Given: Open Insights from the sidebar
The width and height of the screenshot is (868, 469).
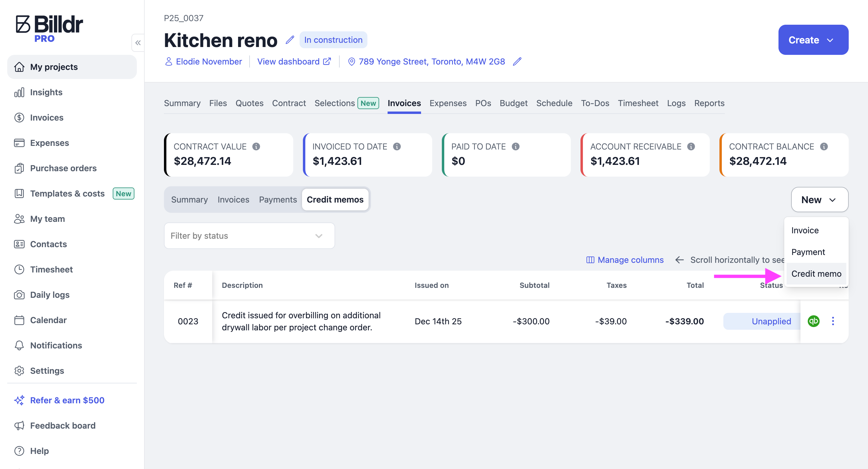Looking at the screenshot, I should [72, 92].
